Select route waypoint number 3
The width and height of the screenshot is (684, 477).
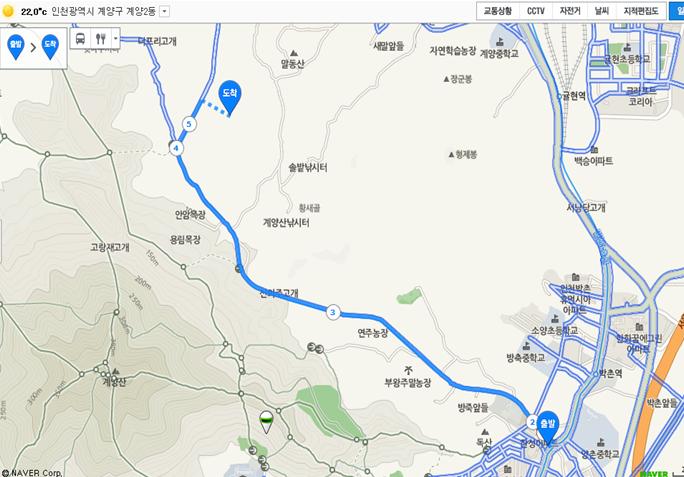tap(333, 312)
